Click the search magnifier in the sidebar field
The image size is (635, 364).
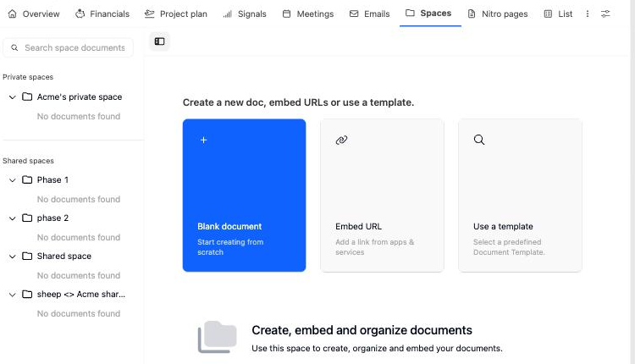[14, 47]
